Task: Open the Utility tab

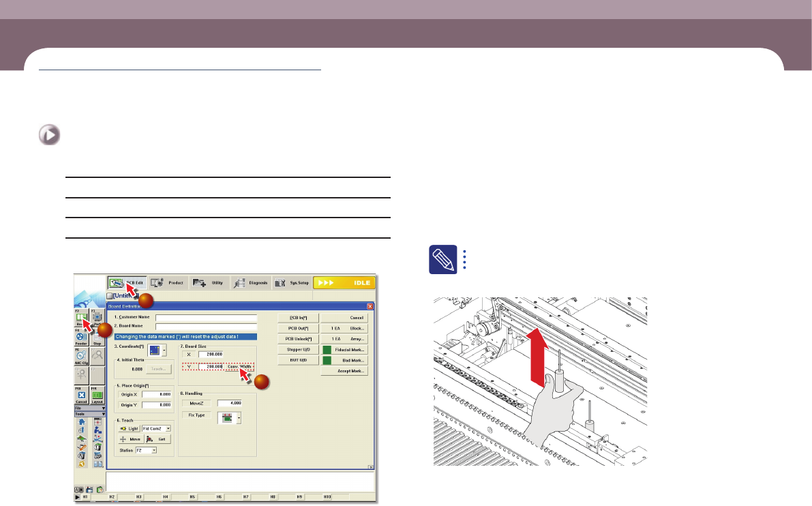Action: coord(209,283)
